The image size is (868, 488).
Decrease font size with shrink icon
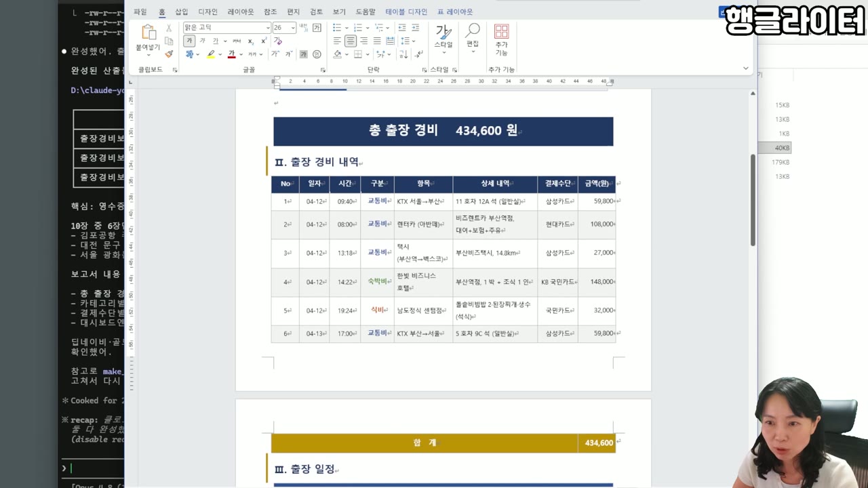coord(289,54)
